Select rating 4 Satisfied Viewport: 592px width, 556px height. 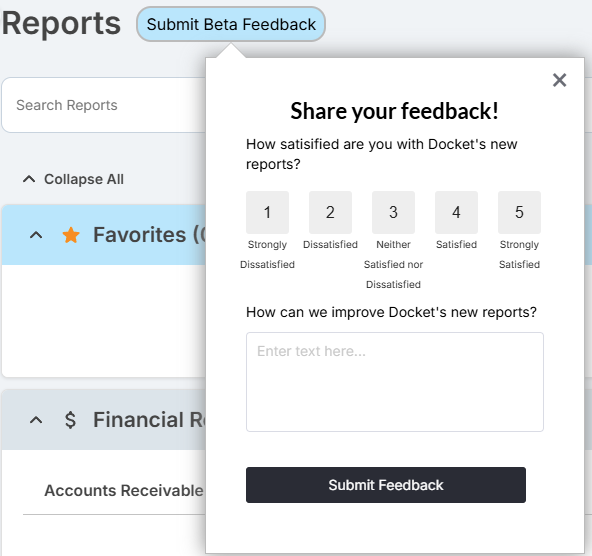(x=456, y=212)
